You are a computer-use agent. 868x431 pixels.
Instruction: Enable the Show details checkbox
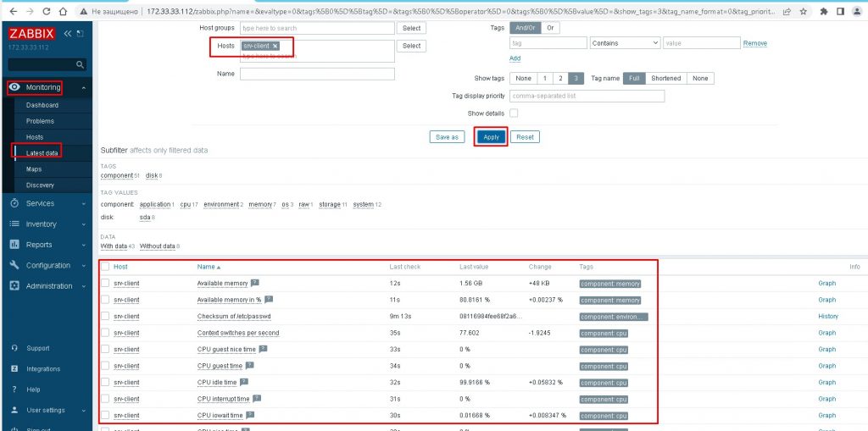[x=514, y=113]
